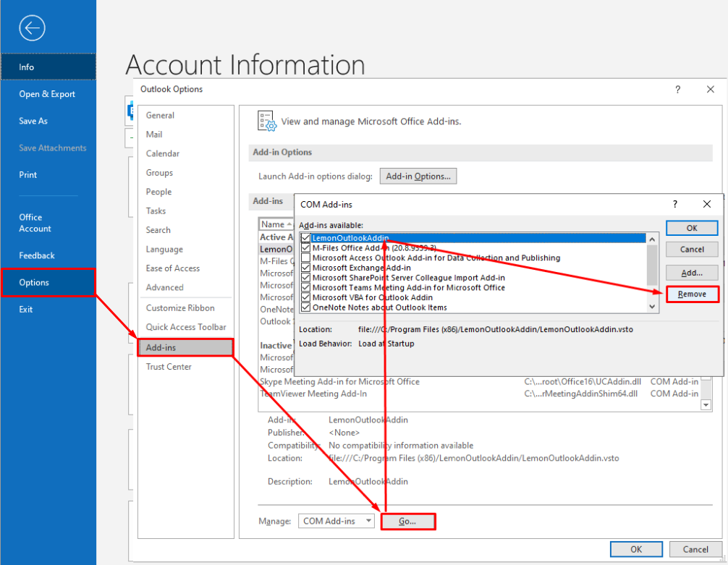Click the add-ins gear icon beside heading

[x=267, y=121]
